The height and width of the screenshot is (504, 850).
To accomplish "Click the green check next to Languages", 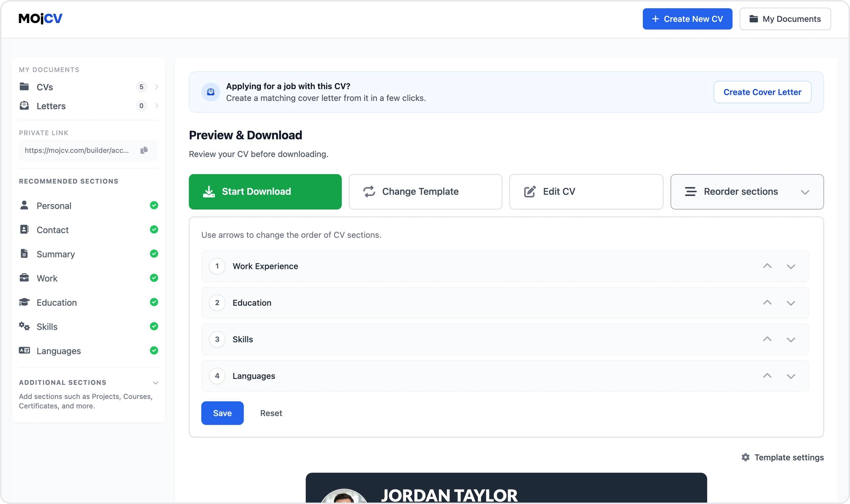I will (154, 350).
